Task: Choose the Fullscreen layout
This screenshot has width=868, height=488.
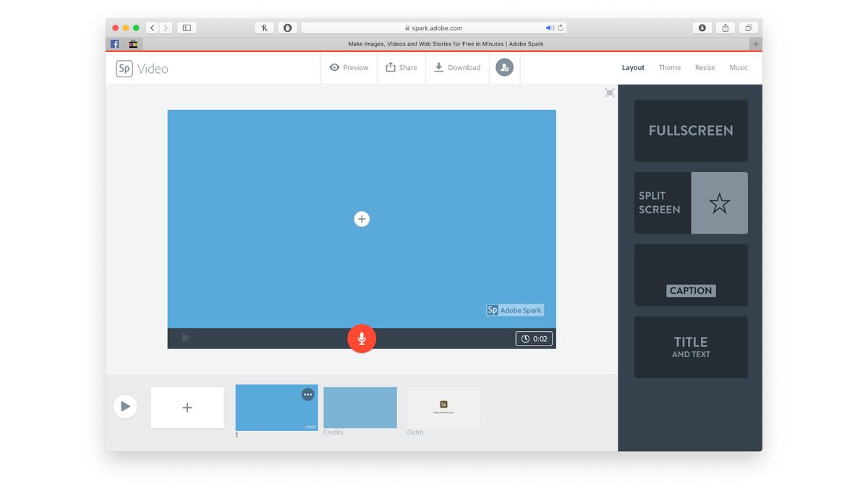Action: pyautogui.click(x=691, y=131)
